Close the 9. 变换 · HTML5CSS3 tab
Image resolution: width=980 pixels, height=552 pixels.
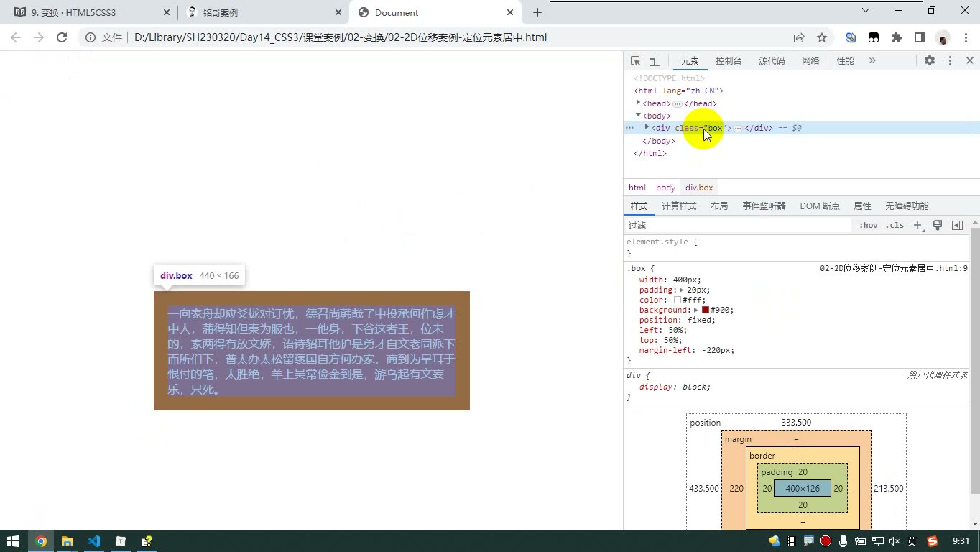coord(167,12)
